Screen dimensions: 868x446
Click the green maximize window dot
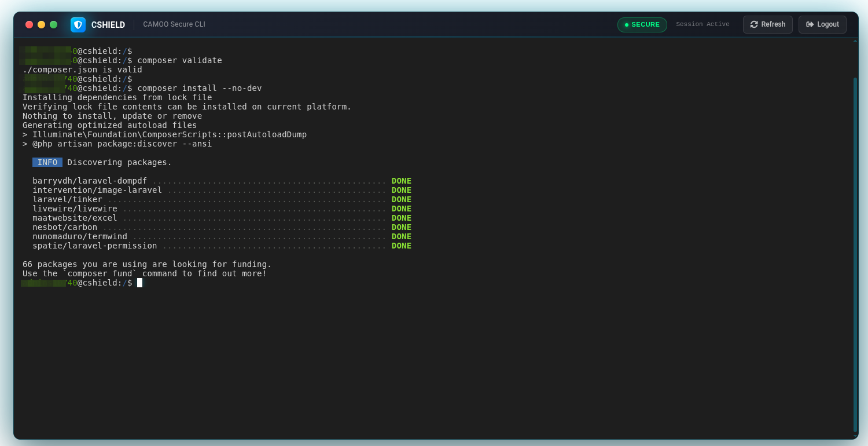click(x=53, y=24)
